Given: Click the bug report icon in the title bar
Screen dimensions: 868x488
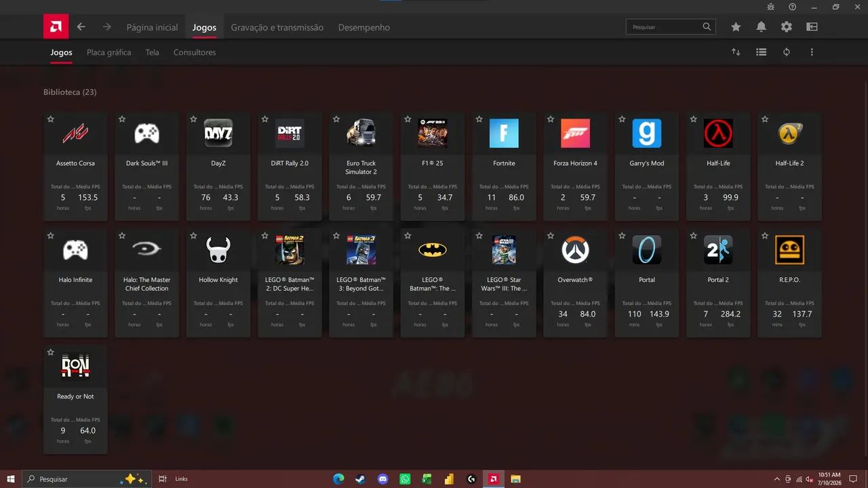Looking at the screenshot, I should pos(771,7).
